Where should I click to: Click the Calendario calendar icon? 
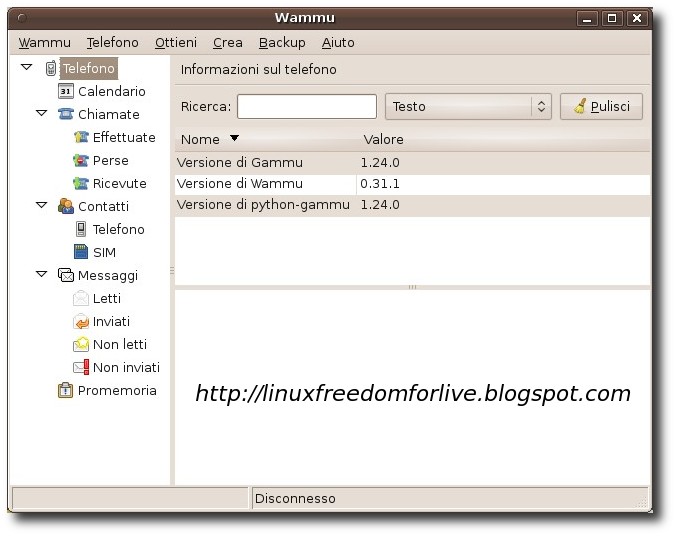coord(66,91)
